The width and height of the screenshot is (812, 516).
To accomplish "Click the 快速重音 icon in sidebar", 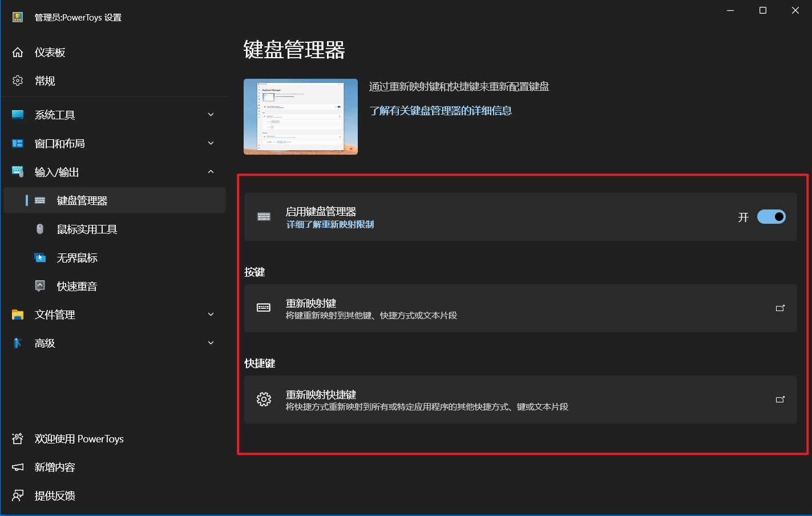I will [40, 286].
